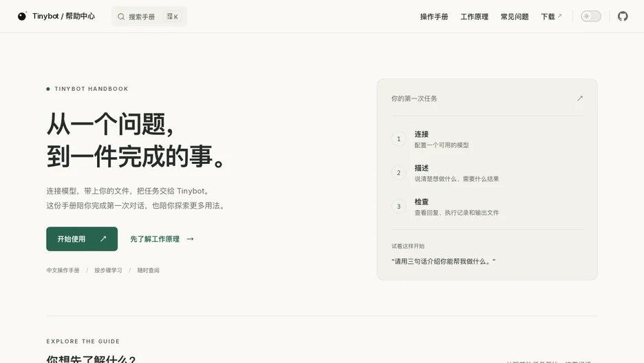
Task: Select step 1 连接
Action: click(x=487, y=139)
